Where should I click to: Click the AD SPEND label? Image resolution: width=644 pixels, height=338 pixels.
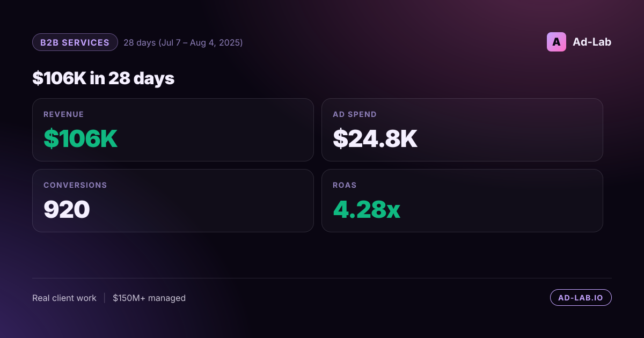[355, 114]
